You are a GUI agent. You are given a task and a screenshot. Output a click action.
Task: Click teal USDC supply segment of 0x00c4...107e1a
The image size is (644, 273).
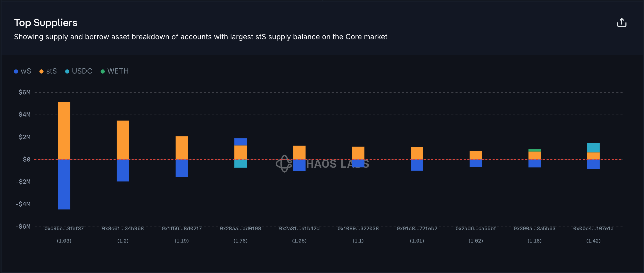click(593, 148)
